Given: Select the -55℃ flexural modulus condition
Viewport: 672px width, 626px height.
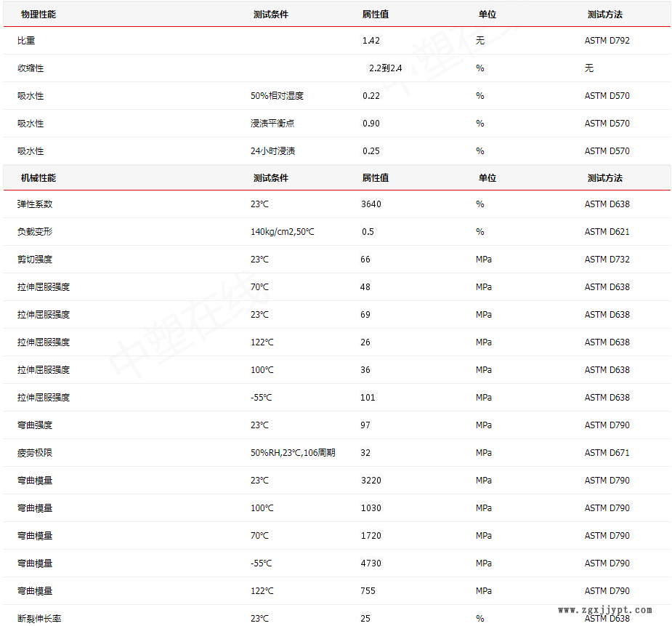Looking at the screenshot, I should pyautogui.click(x=262, y=563).
